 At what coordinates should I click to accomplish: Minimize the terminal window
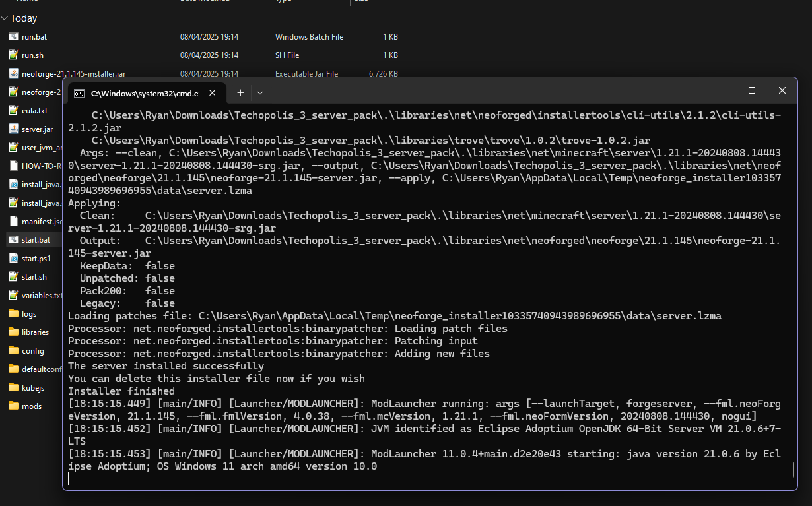coord(722,90)
